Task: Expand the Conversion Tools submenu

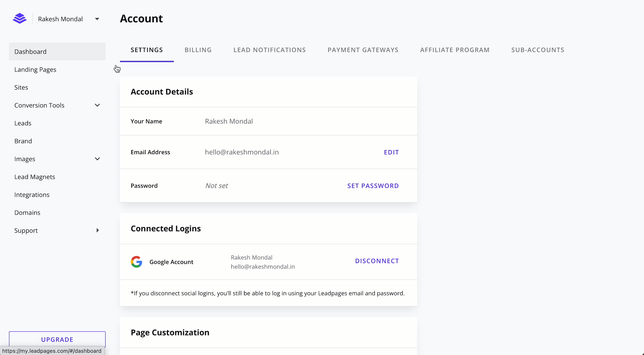Action: pyautogui.click(x=97, y=105)
